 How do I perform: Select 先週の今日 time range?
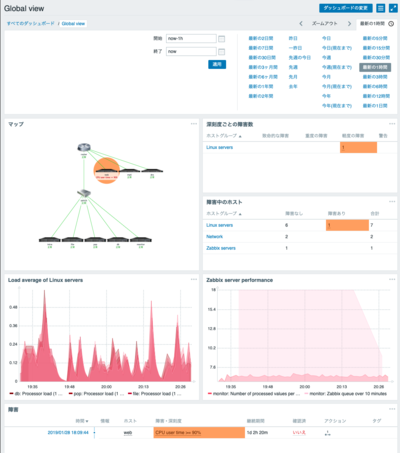pyautogui.click(x=300, y=58)
